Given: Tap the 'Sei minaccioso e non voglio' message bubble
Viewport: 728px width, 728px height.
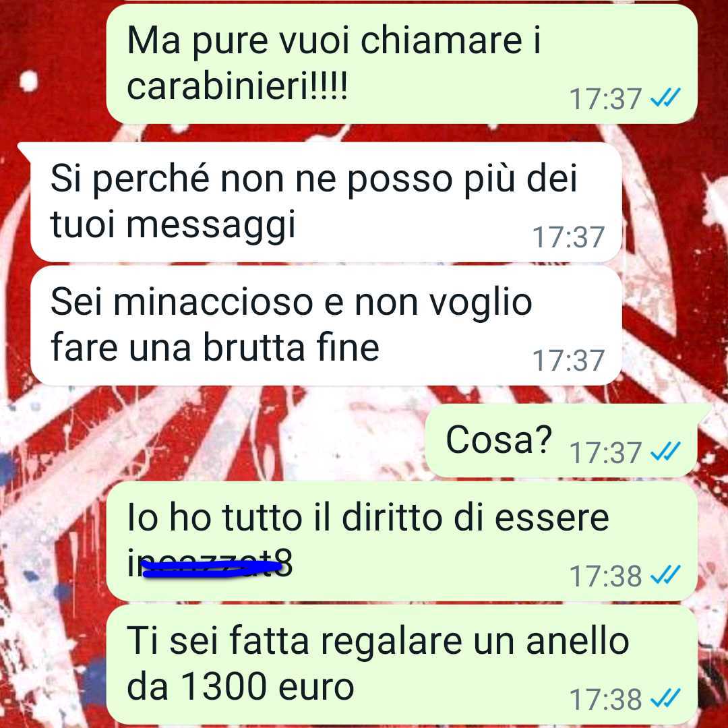Looking at the screenshot, I should [x=326, y=326].
